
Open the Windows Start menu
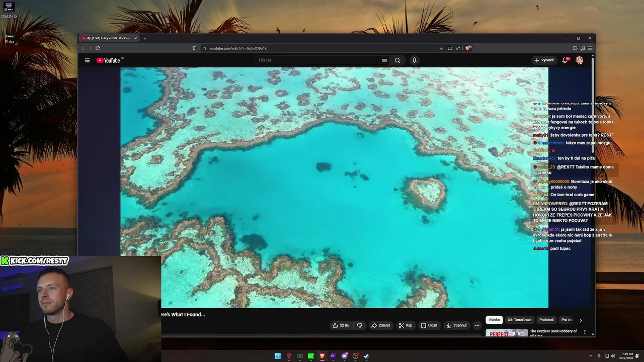(278, 356)
